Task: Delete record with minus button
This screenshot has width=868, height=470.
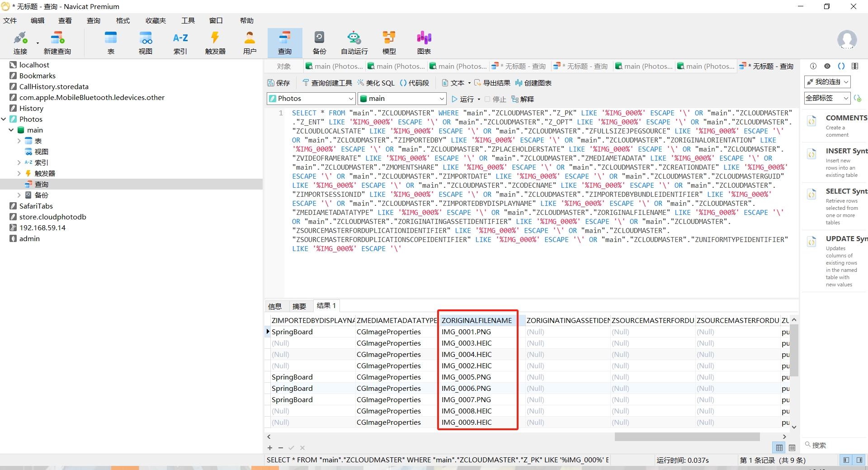Action: (281, 448)
